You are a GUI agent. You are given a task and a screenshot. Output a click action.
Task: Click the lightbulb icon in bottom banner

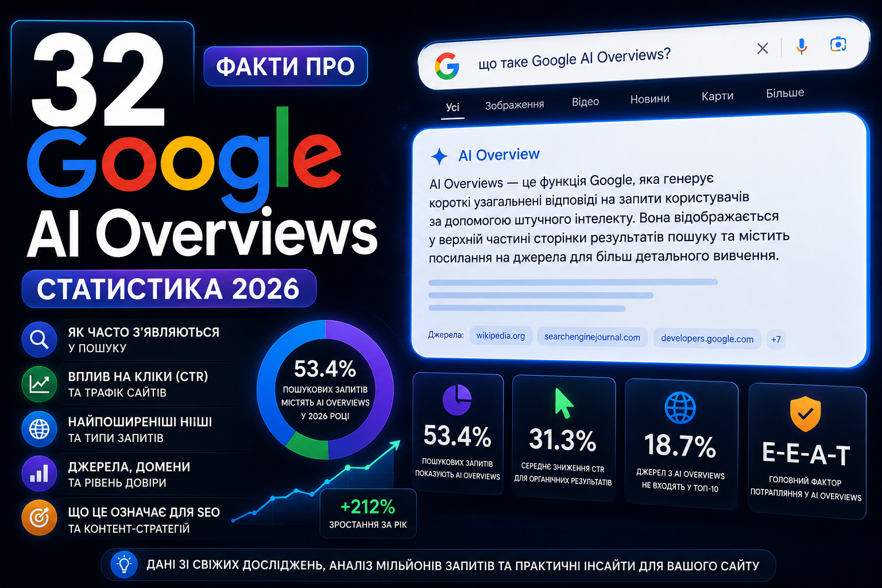coord(123,564)
